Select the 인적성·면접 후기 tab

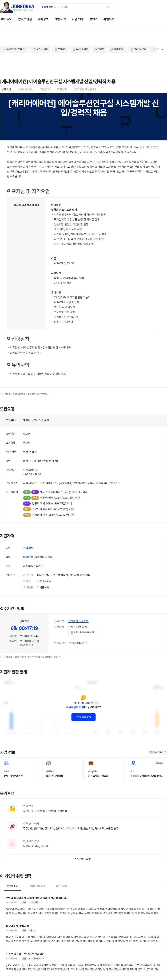click(37, 886)
